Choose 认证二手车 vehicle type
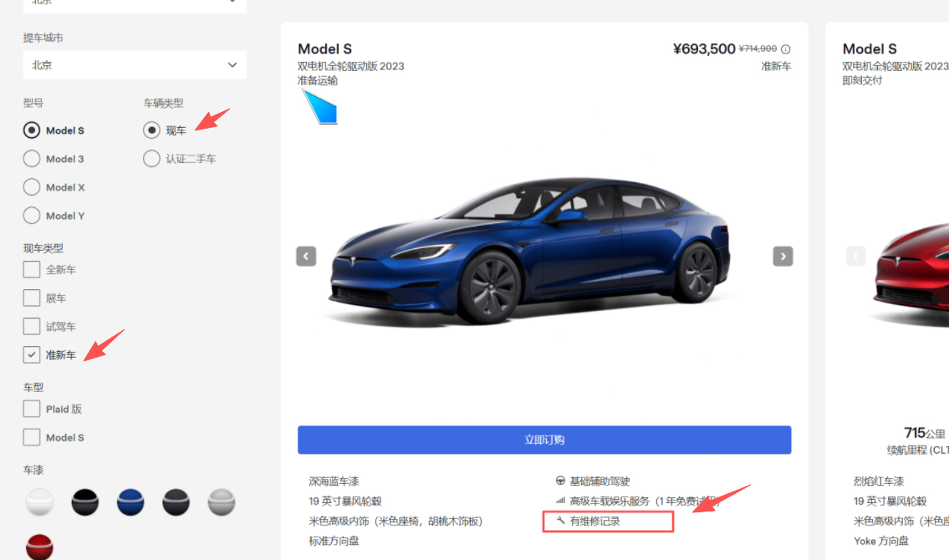 [x=151, y=159]
